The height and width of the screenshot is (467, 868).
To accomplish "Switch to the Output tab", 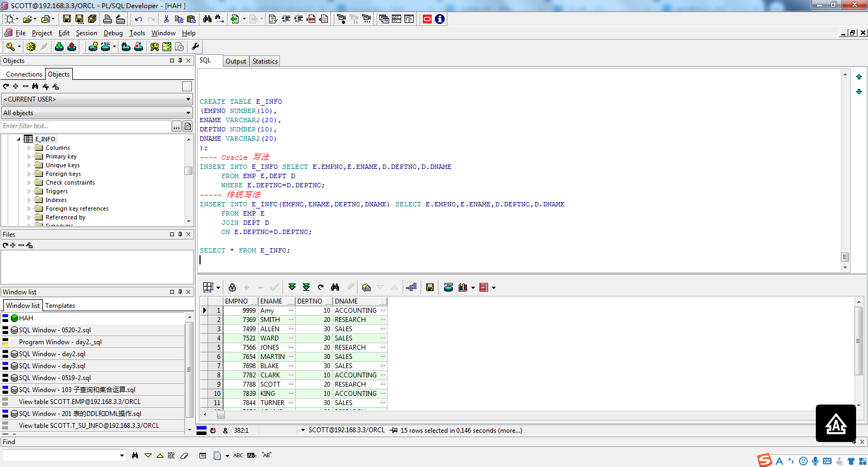I will 236,61.
